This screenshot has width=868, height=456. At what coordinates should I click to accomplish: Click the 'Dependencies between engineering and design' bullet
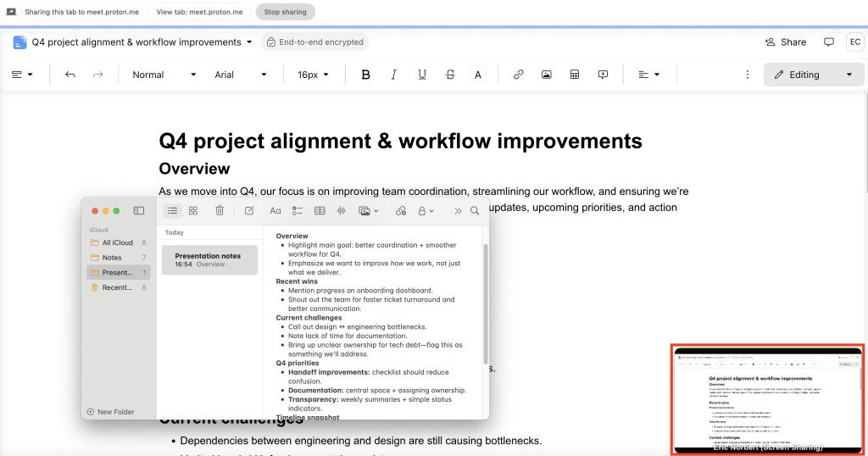point(361,441)
